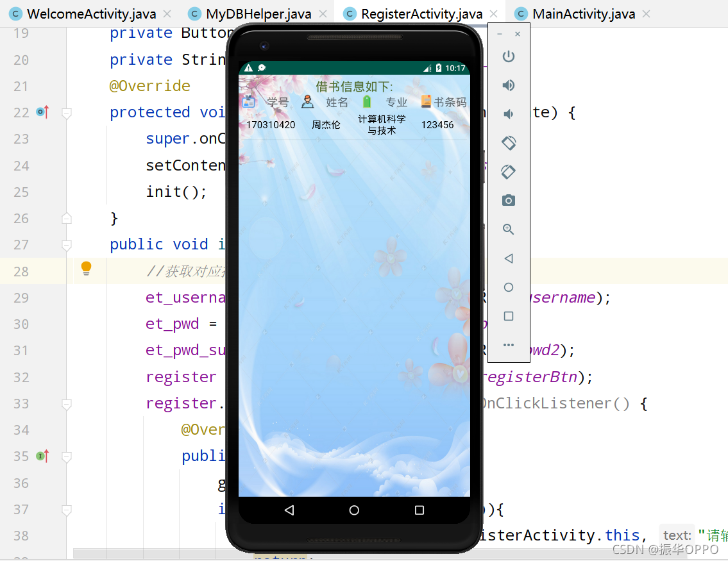Viewport: 728px width, 561px height.
Task: Tap the person icon beside 姓名
Action: tap(307, 101)
